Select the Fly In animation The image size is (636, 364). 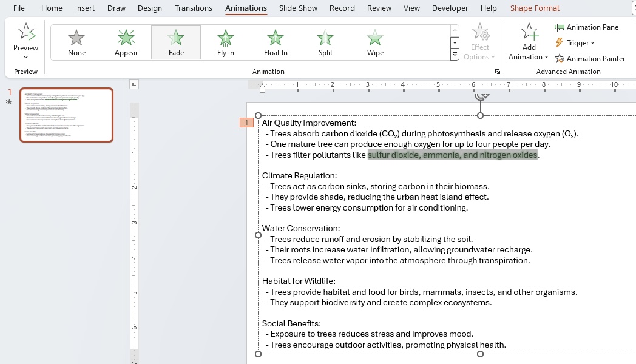[226, 42]
